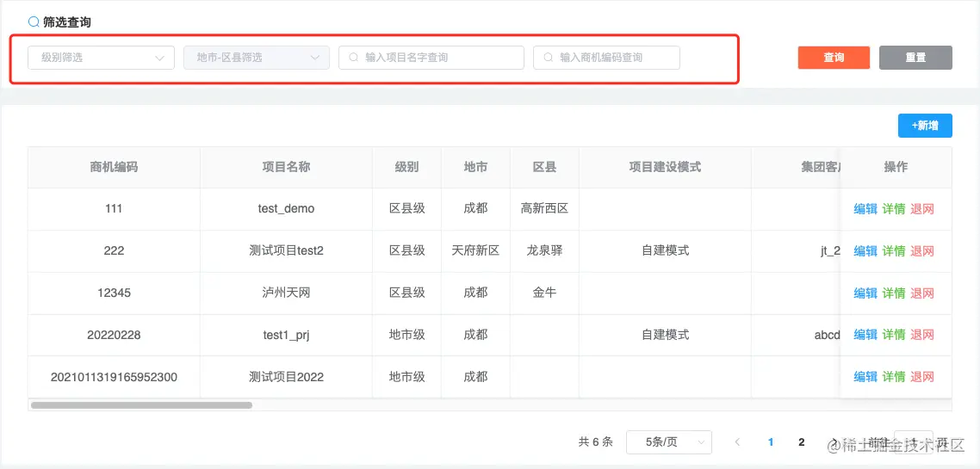Click the 地市 column header
This screenshot has height=469, width=980.
pos(475,167)
